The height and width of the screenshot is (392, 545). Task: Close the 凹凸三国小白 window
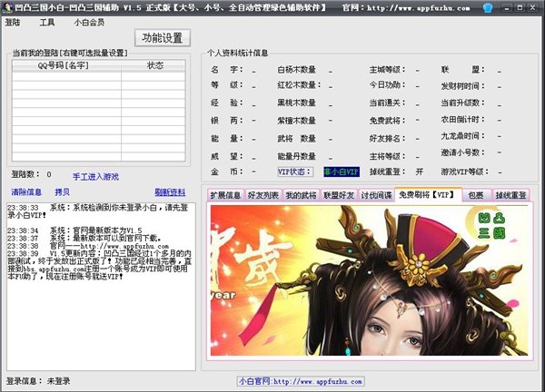(532, 7)
